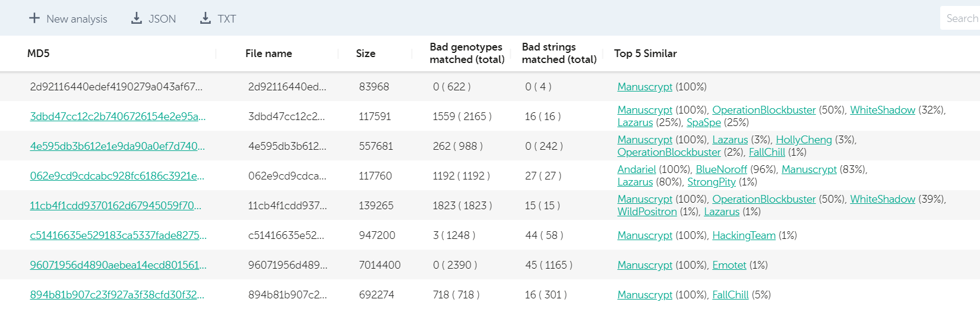The width and height of the screenshot is (980, 318).
Task: Click the File name column header
Action: [x=268, y=53]
